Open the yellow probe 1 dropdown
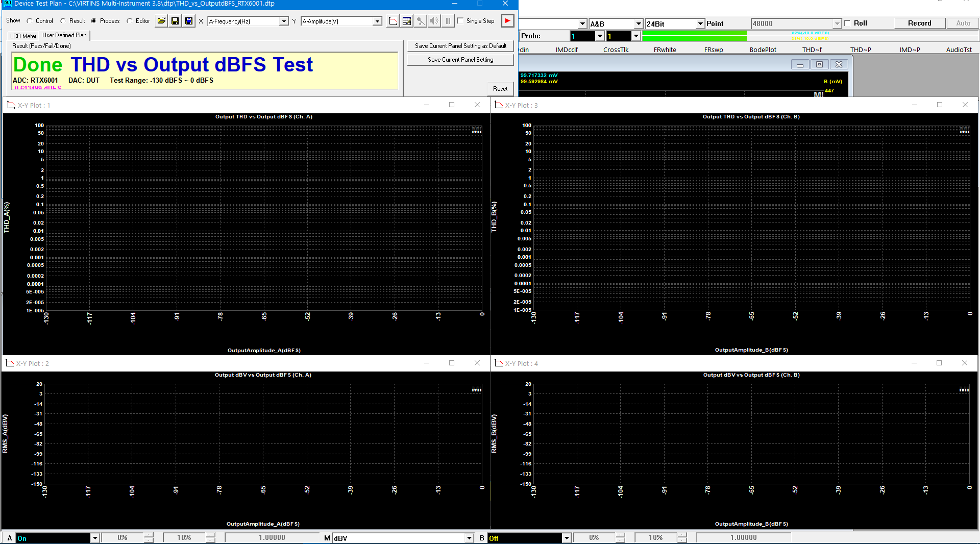Image resolution: width=980 pixels, height=544 pixels. (x=636, y=36)
